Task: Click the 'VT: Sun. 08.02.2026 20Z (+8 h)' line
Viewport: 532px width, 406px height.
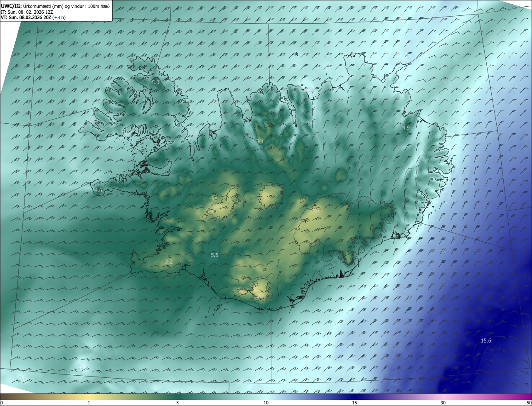Action: pos(33,17)
